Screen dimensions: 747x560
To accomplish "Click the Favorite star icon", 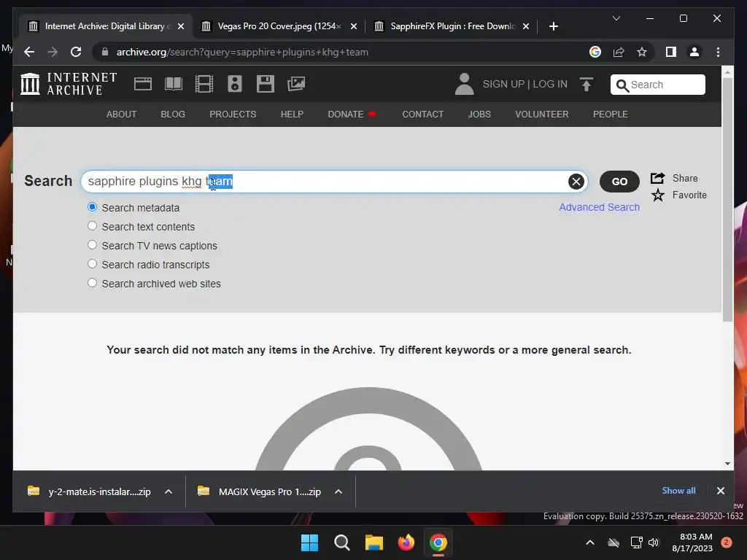I will pyautogui.click(x=658, y=195).
